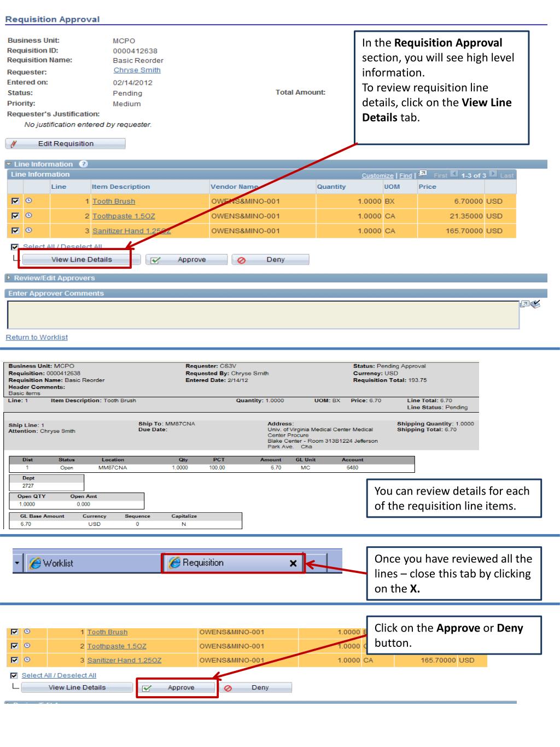
Task: Click the Price column header
Action: click(428, 187)
